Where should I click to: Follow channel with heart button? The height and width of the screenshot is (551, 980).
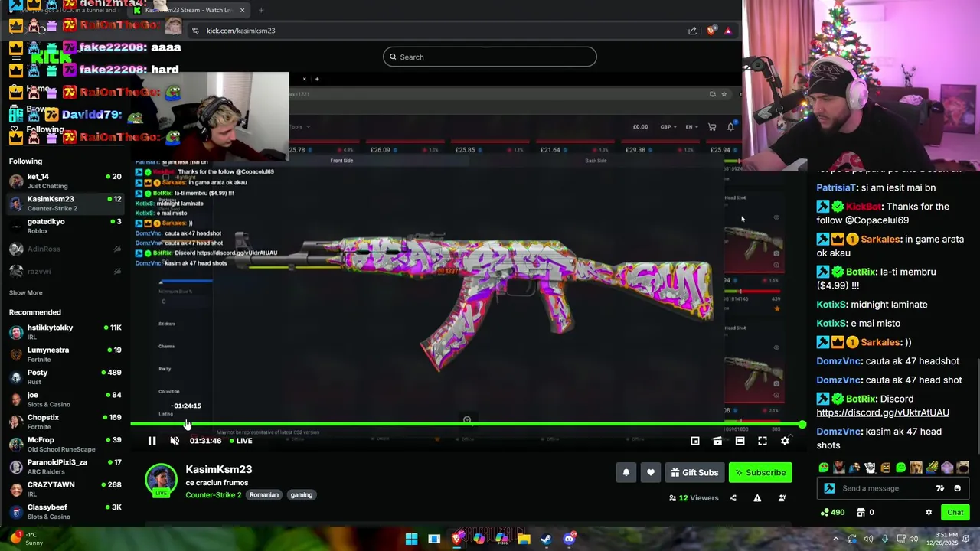click(x=651, y=473)
